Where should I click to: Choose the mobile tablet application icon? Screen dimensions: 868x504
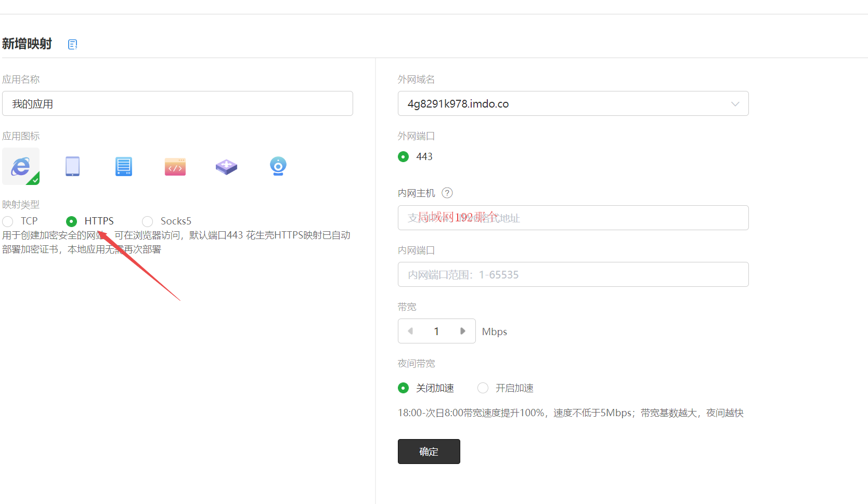coord(73,166)
